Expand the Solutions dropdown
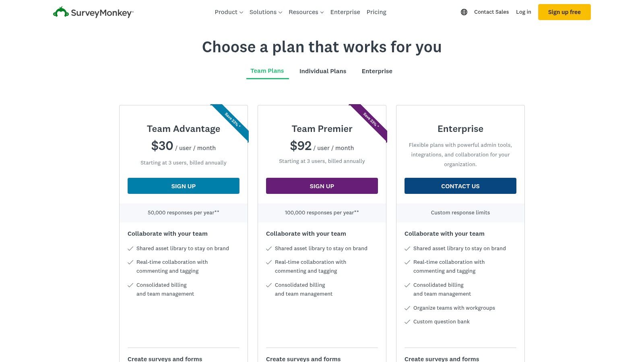The image size is (644, 362). (265, 12)
